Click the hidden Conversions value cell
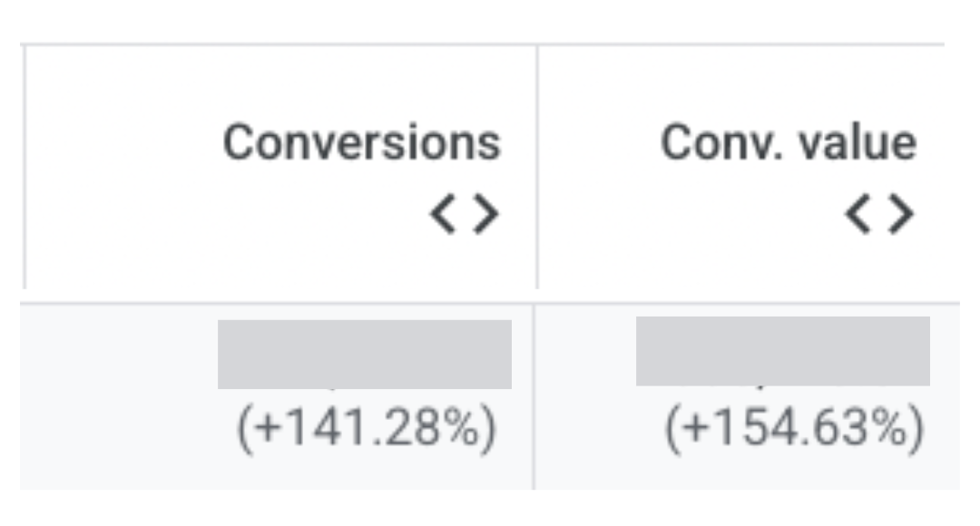This screenshot has height=526, width=980. pos(364,354)
